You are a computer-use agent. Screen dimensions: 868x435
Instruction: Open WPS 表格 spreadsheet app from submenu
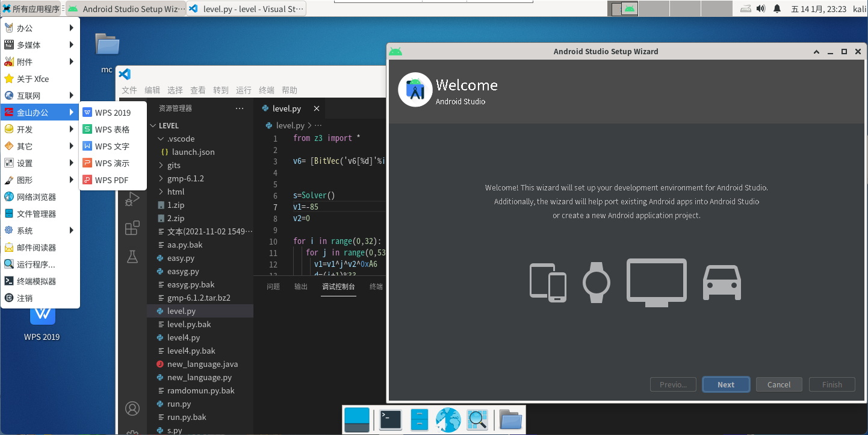[112, 130]
